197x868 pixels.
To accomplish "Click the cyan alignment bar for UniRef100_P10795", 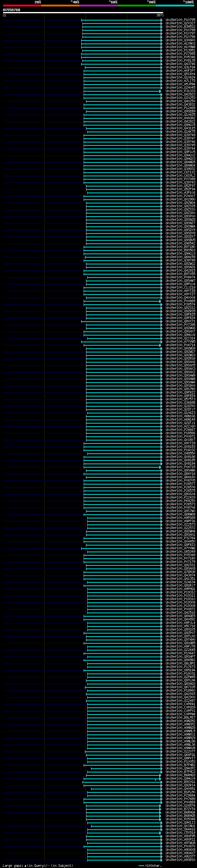I will pyautogui.click(x=122, y=20).
